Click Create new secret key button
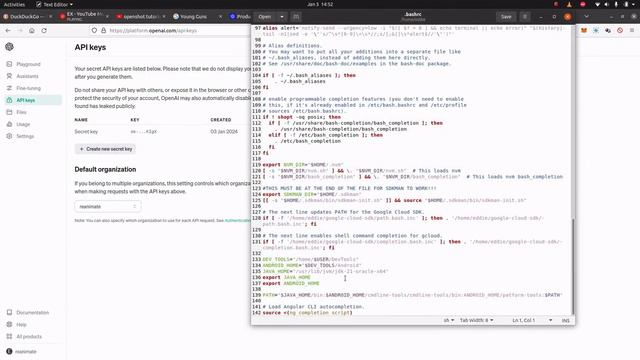The image size is (640, 360). point(106,149)
